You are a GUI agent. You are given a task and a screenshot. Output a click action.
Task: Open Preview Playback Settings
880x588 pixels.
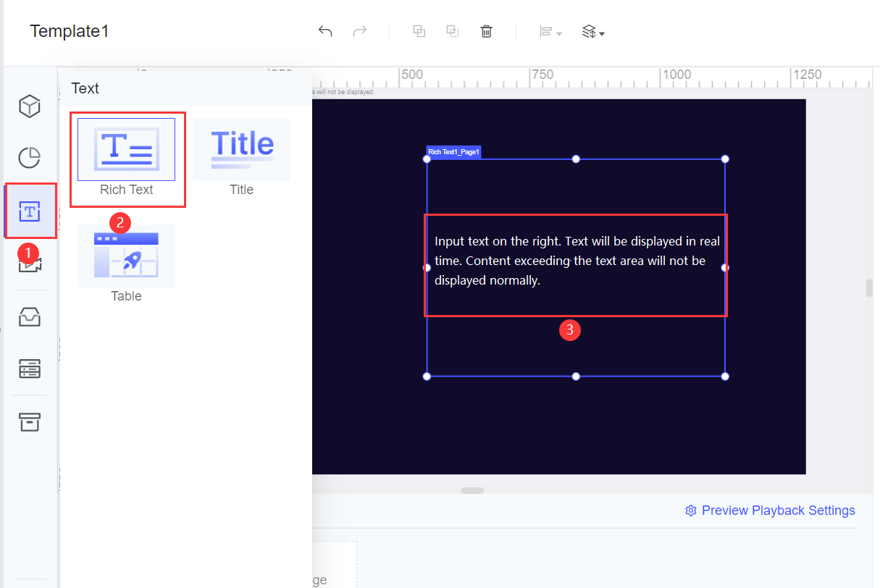tap(778, 511)
